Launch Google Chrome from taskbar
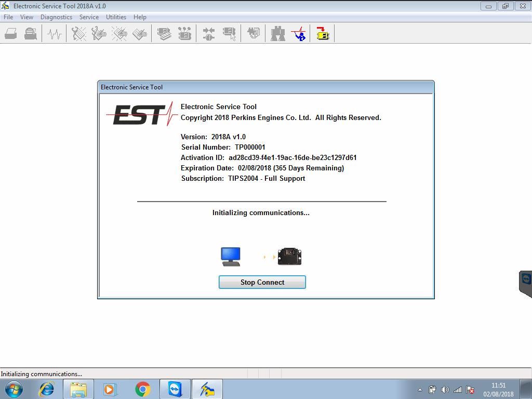 (x=142, y=389)
